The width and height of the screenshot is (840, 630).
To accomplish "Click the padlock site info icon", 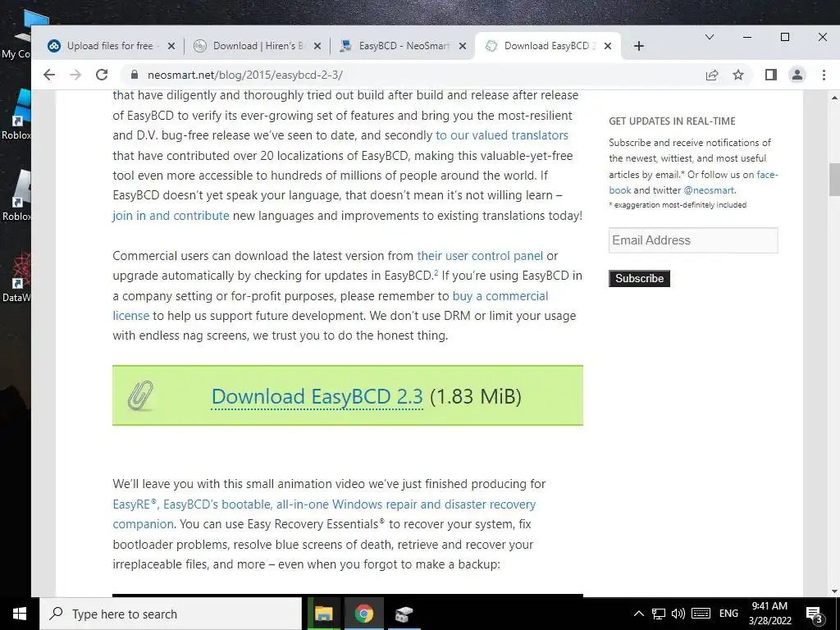I will click(135, 75).
